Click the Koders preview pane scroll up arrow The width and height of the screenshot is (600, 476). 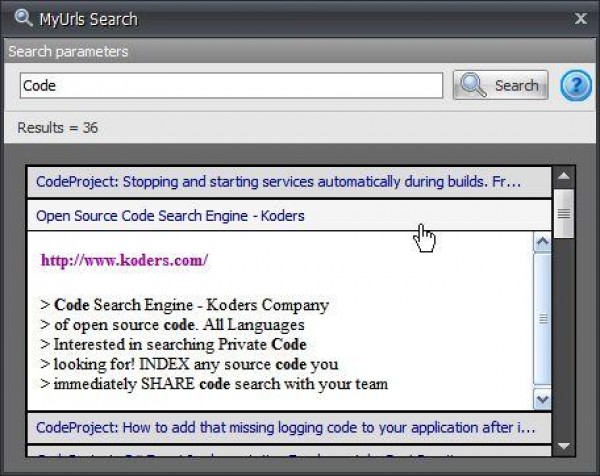[x=542, y=242]
